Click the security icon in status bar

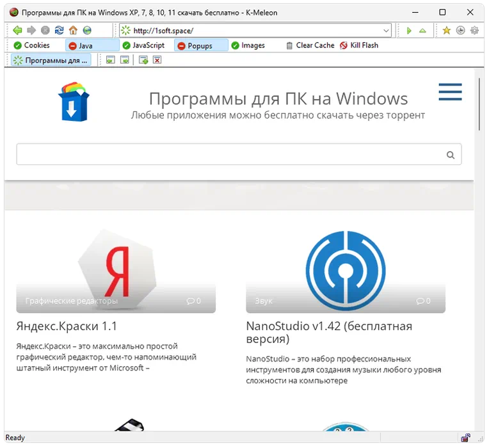coord(465,438)
